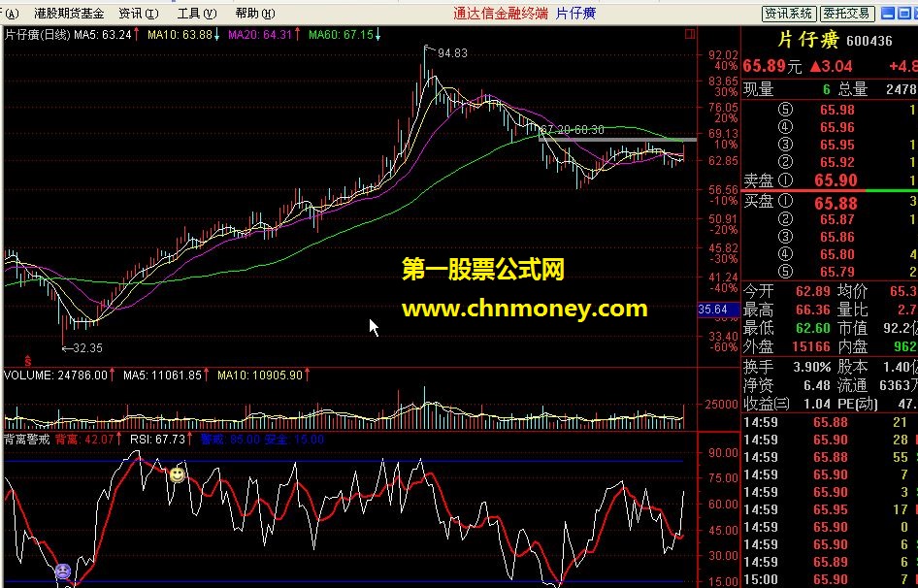Open the 资讯(I) menu

[139, 13]
